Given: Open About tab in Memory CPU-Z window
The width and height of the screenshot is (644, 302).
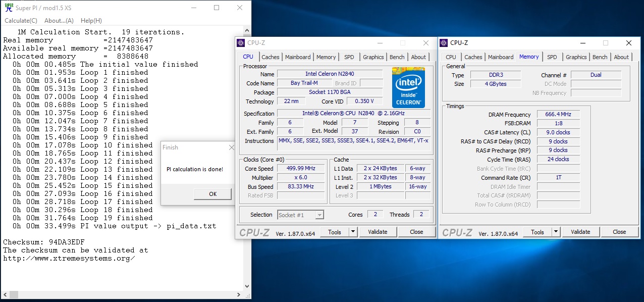Looking at the screenshot, I should coord(621,57).
